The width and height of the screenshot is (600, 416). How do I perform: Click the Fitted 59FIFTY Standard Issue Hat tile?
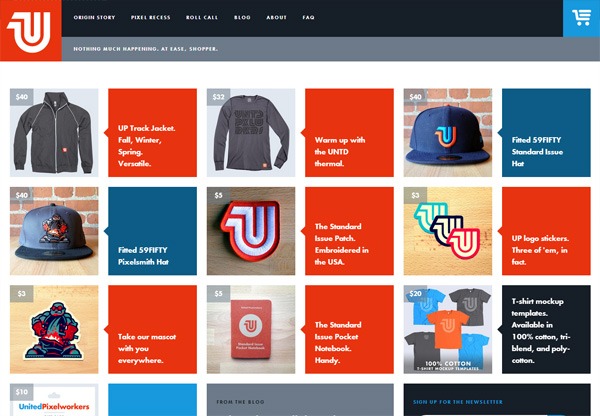(x=546, y=133)
